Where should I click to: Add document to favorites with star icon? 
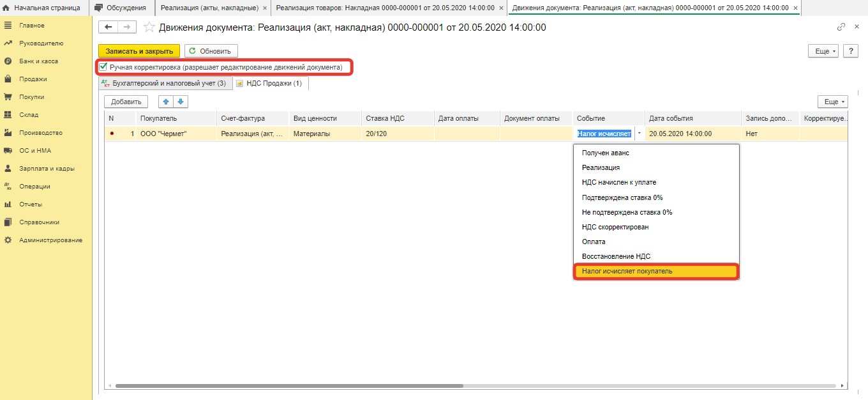click(149, 27)
